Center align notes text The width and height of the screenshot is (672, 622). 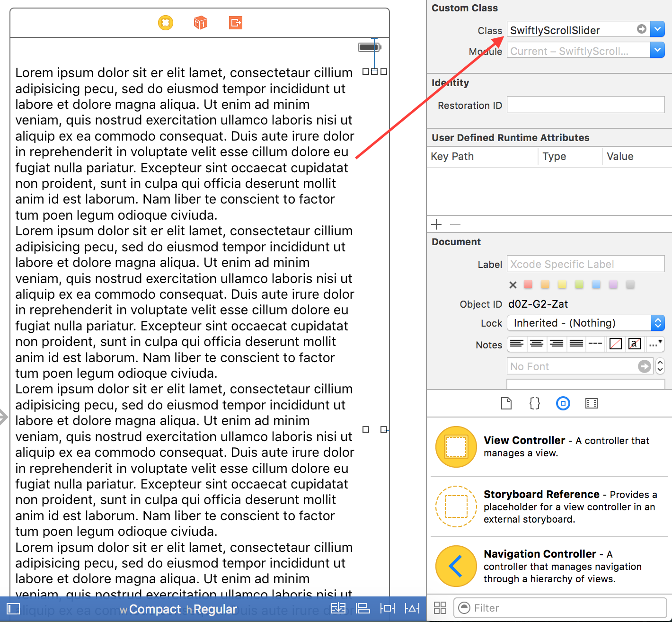[x=537, y=344]
